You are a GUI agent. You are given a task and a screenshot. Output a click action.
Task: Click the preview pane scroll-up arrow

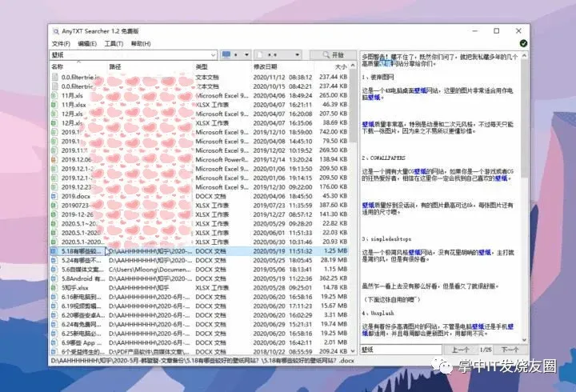click(524, 56)
